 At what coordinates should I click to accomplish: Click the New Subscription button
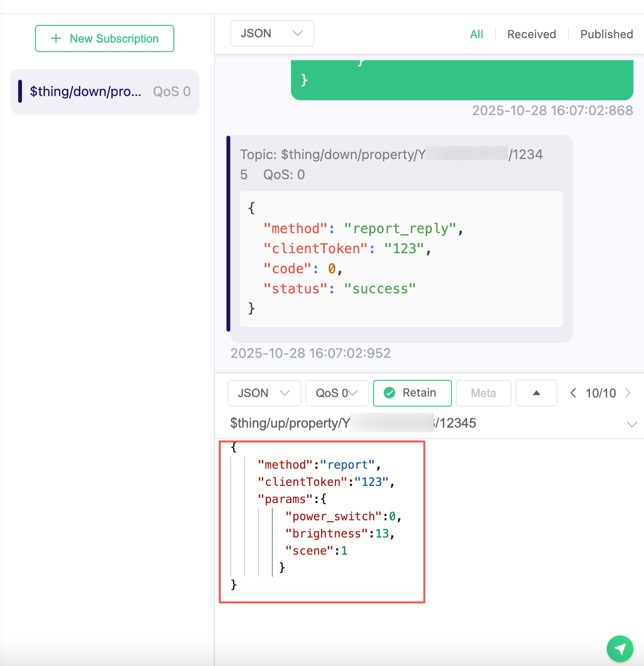[105, 39]
